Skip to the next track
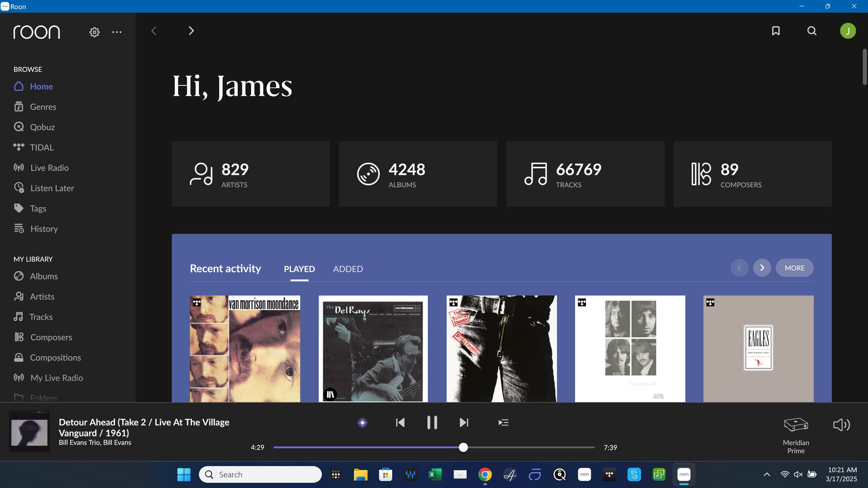The height and width of the screenshot is (488, 868). 464,422
